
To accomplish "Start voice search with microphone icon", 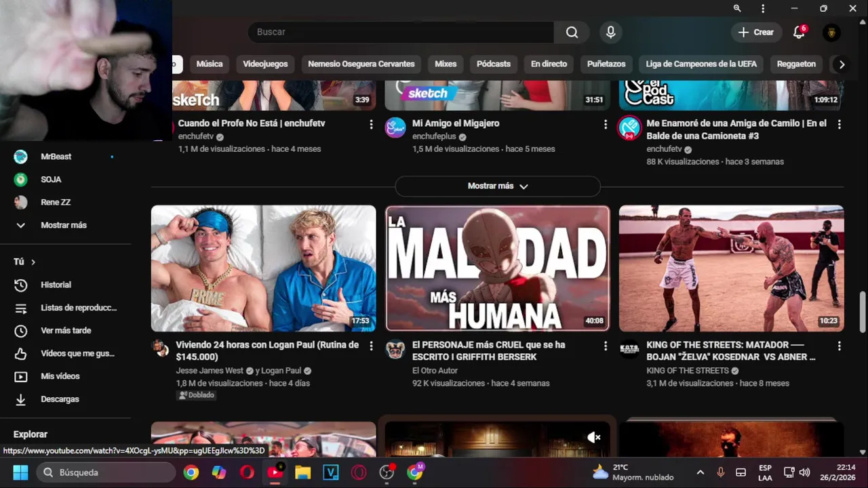I will (x=610, y=32).
